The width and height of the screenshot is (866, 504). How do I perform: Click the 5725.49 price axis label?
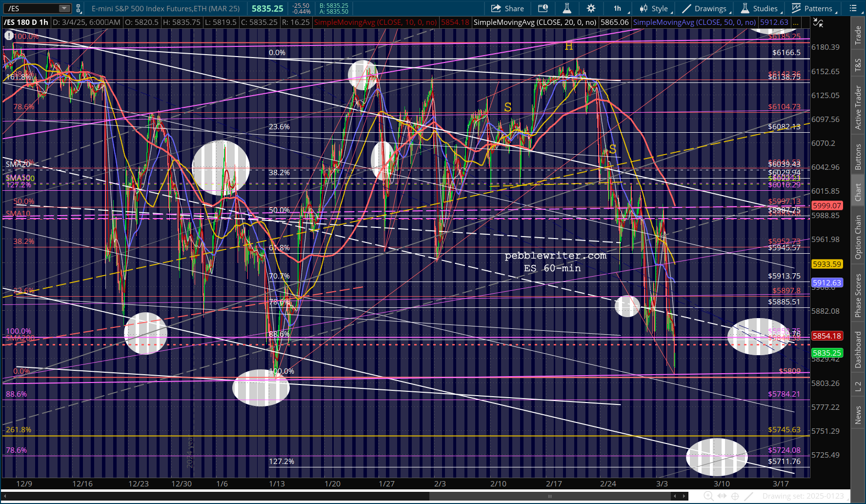[826, 455]
